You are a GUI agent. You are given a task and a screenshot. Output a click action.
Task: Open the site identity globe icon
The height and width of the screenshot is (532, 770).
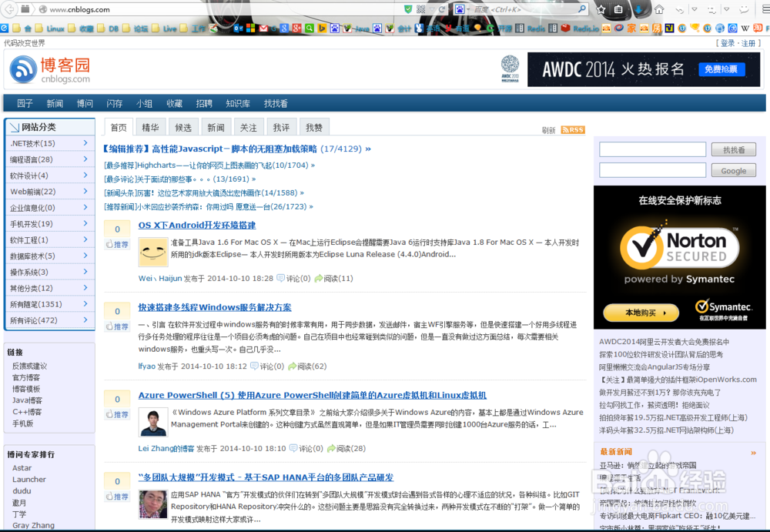42,8
